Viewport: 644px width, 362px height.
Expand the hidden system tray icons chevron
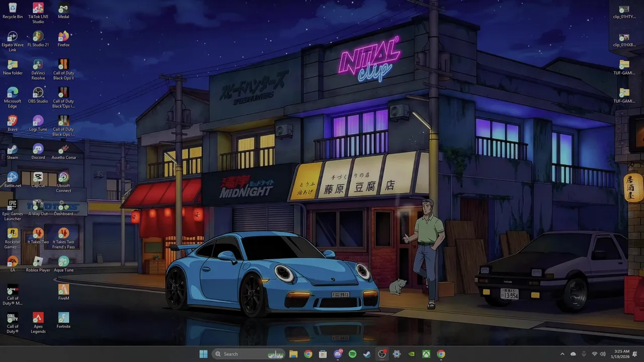tap(562, 354)
